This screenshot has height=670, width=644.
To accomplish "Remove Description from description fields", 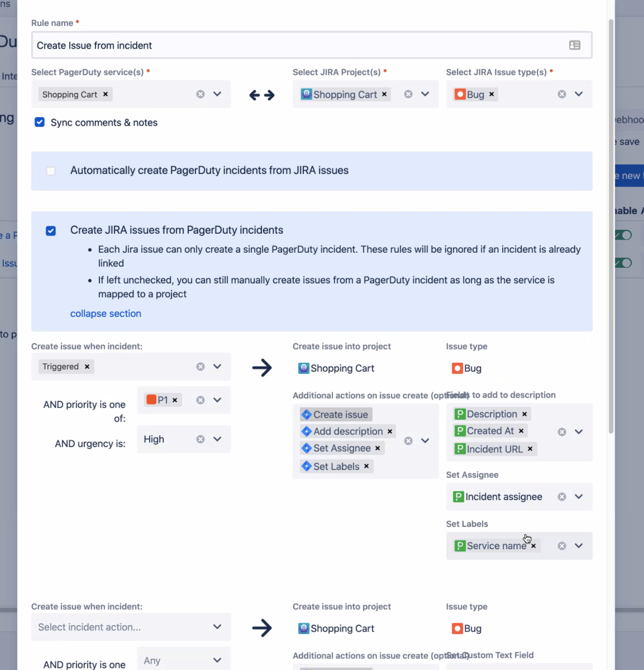I will click(x=525, y=414).
